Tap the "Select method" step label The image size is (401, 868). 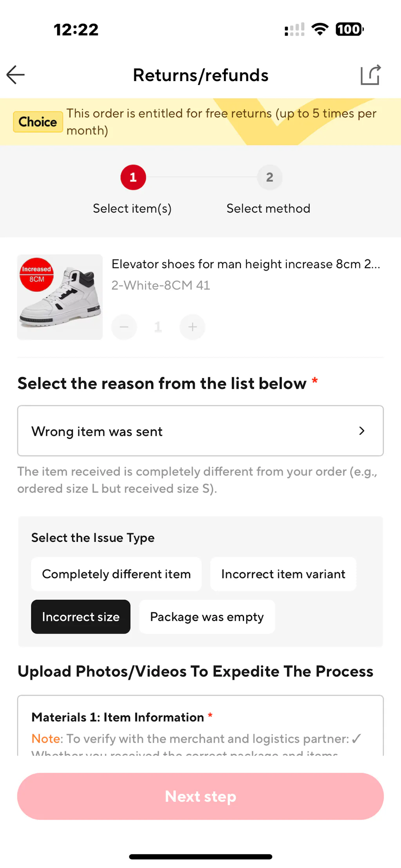click(268, 208)
